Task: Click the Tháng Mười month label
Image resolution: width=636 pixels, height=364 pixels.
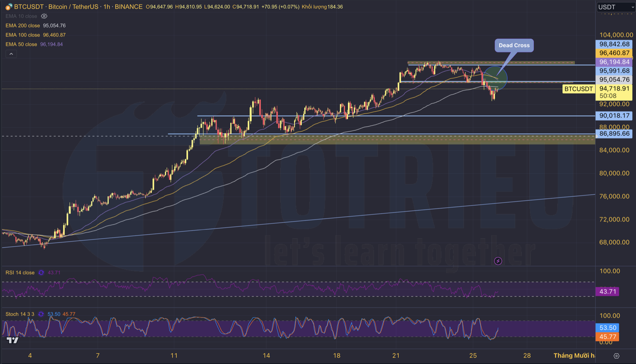Action: tap(574, 356)
